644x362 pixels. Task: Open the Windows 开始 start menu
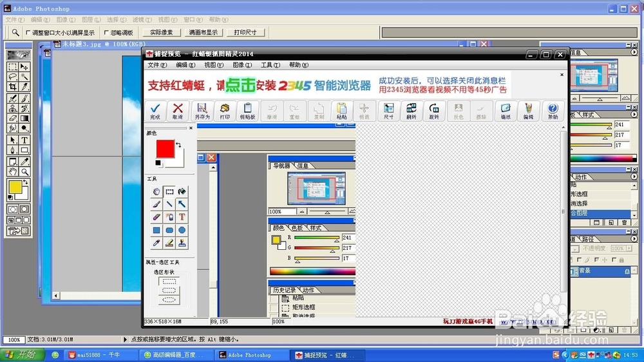tap(23, 355)
